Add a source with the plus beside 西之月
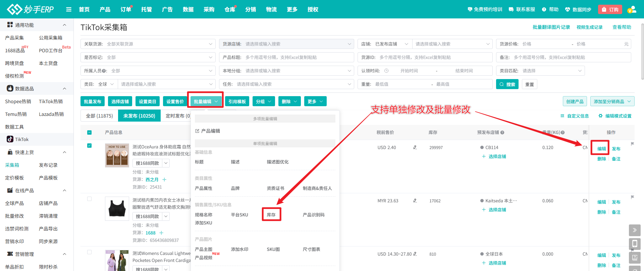 [164, 180]
